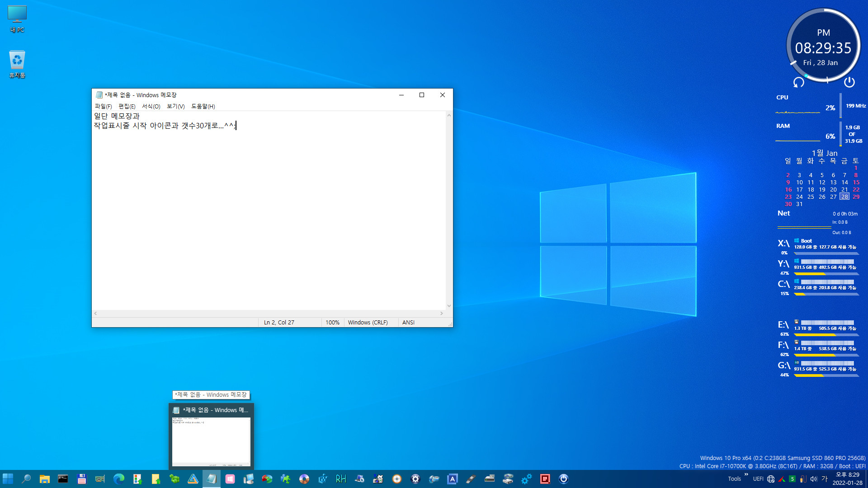
Task: Select the active Notepad taskbar icon
Action: coord(211,479)
